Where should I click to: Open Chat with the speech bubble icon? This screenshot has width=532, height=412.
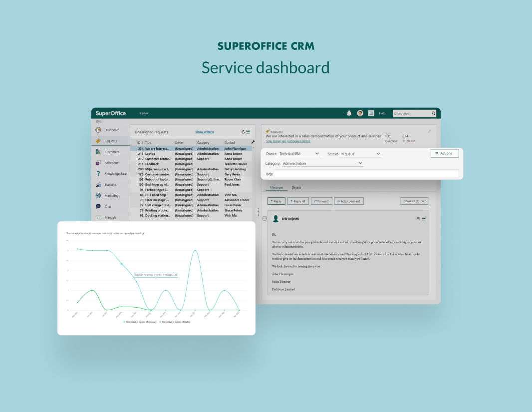pyautogui.click(x=98, y=206)
